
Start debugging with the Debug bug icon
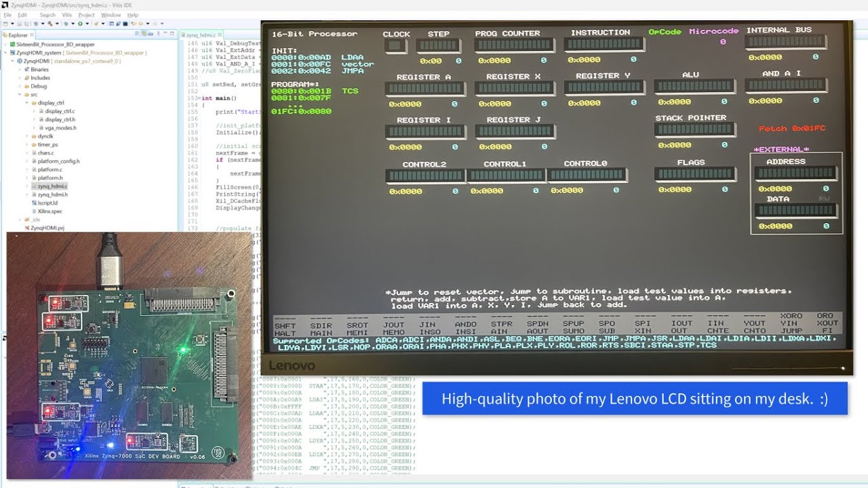coord(66,24)
